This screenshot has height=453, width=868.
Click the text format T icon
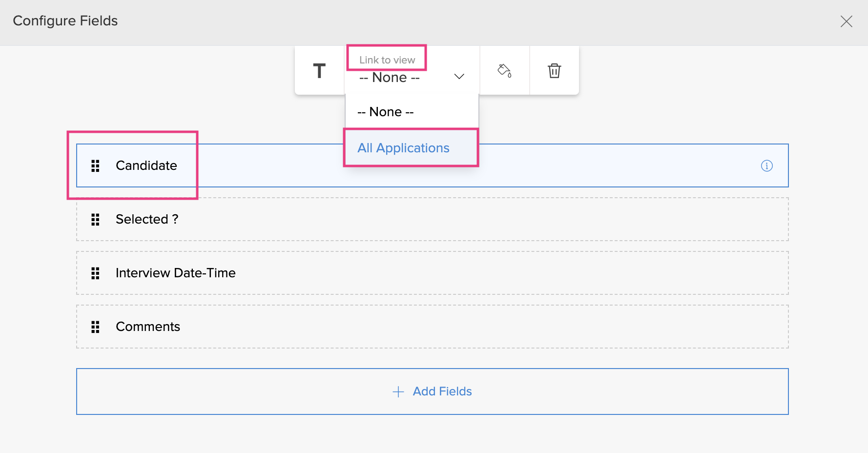[319, 71]
